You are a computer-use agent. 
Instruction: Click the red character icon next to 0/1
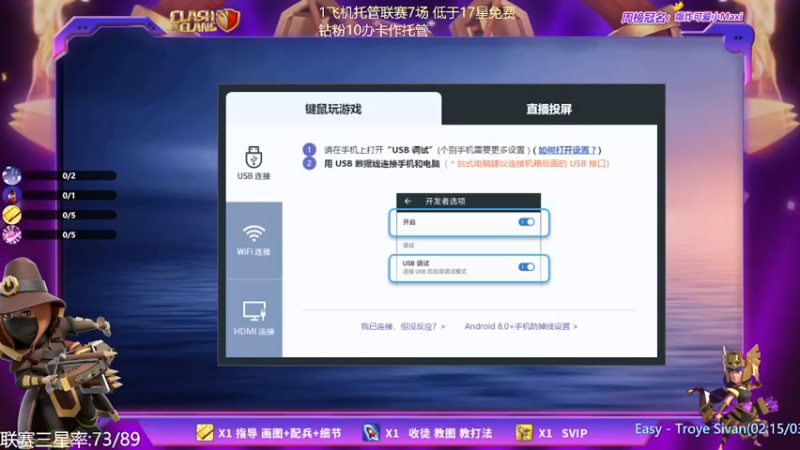pyautogui.click(x=12, y=195)
